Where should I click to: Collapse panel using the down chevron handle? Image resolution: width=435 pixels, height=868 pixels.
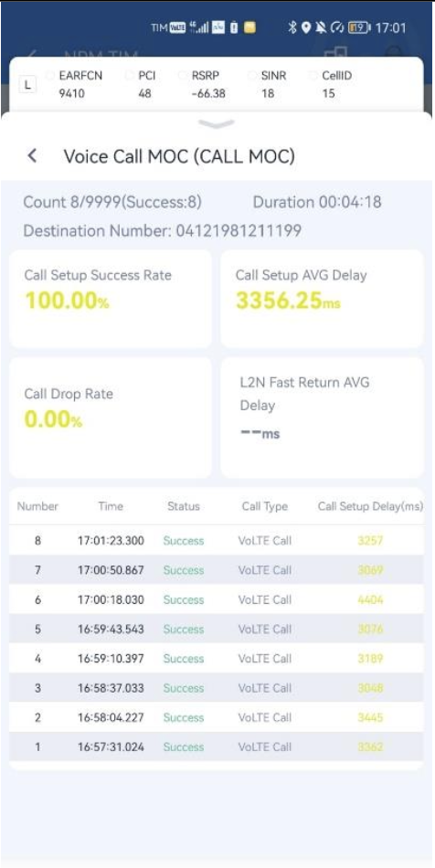coord(216,124)
